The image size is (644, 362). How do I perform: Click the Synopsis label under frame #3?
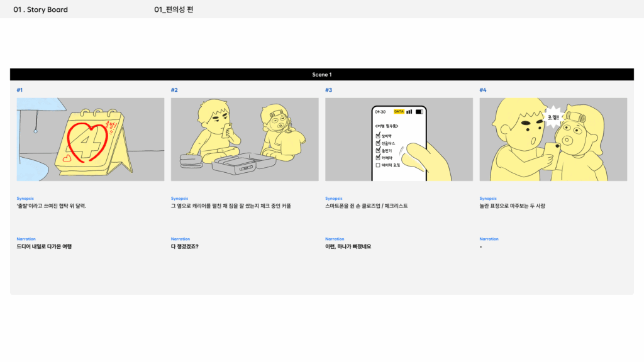pos(333,198)
